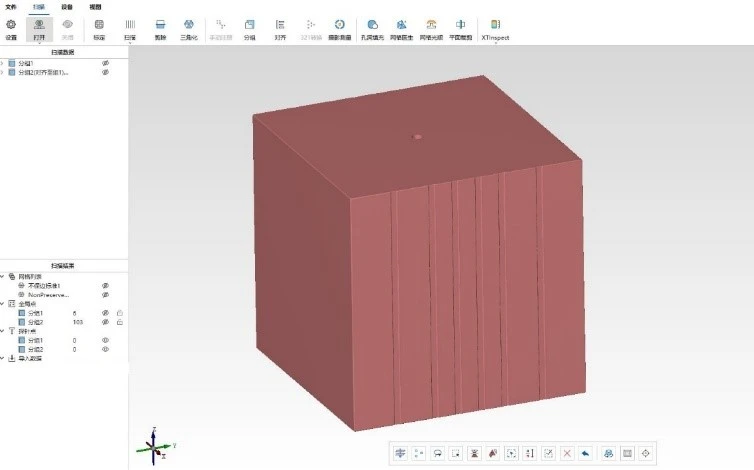Click the crosshair target icon in bottom toolbar
Image resolution: width=754 pixels, height=470 pixels.
coord(645,453)
